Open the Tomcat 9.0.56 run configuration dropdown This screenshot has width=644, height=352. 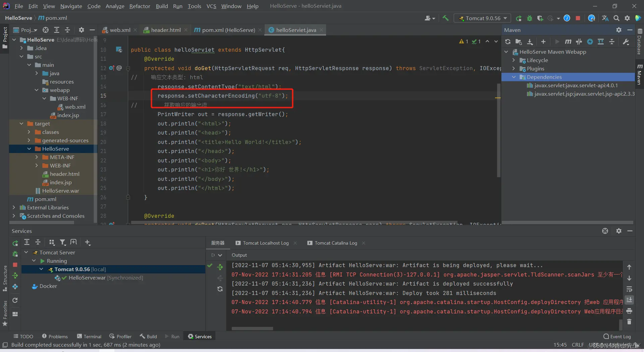(482, 18)
